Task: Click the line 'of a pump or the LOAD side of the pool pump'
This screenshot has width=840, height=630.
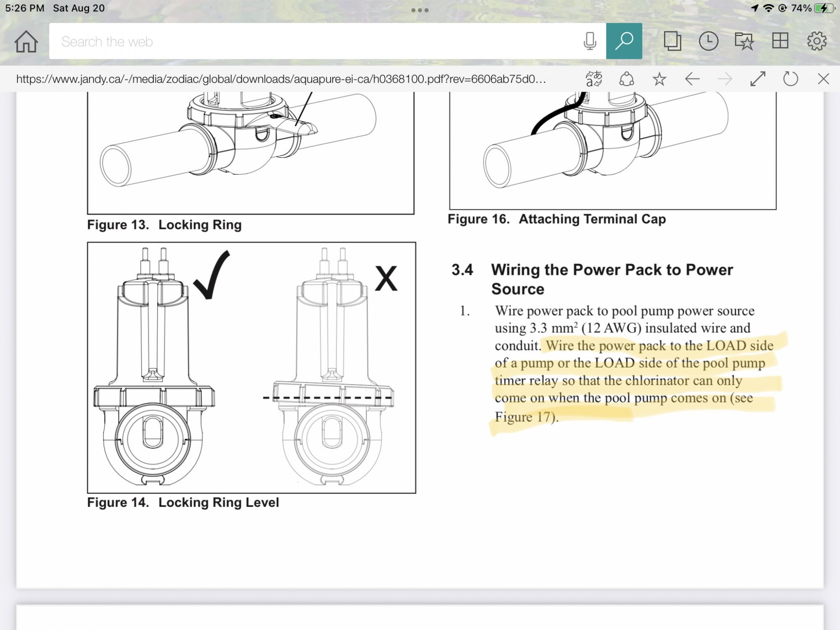Action: 630,363
